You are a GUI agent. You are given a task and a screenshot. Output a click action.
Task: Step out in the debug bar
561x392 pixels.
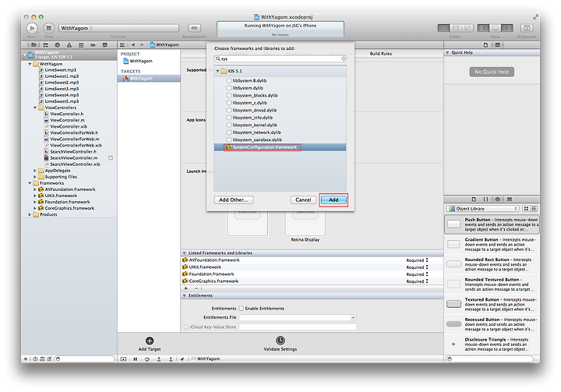171,358
